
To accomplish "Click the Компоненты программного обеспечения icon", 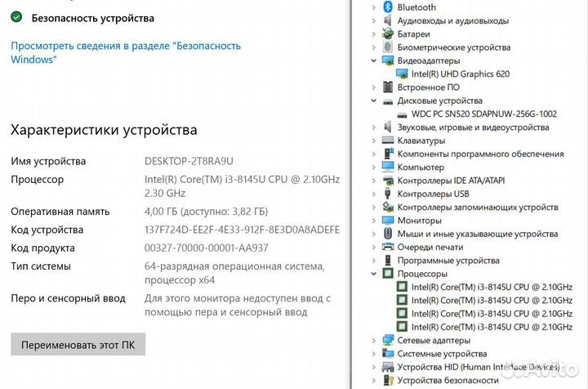I will click(x=389, y=154).
